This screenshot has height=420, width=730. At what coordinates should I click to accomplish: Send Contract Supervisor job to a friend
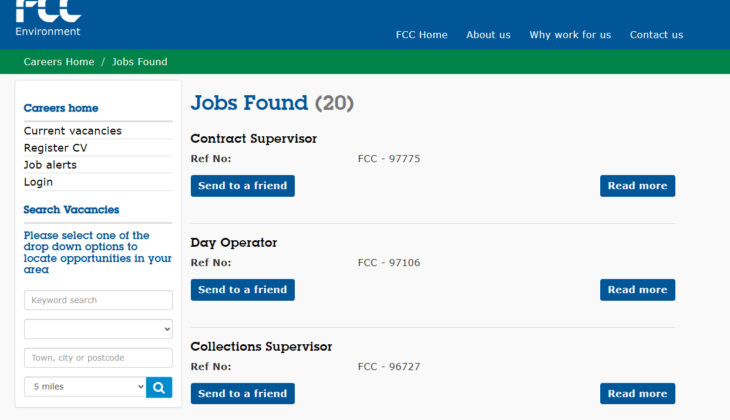click(242, 186)
